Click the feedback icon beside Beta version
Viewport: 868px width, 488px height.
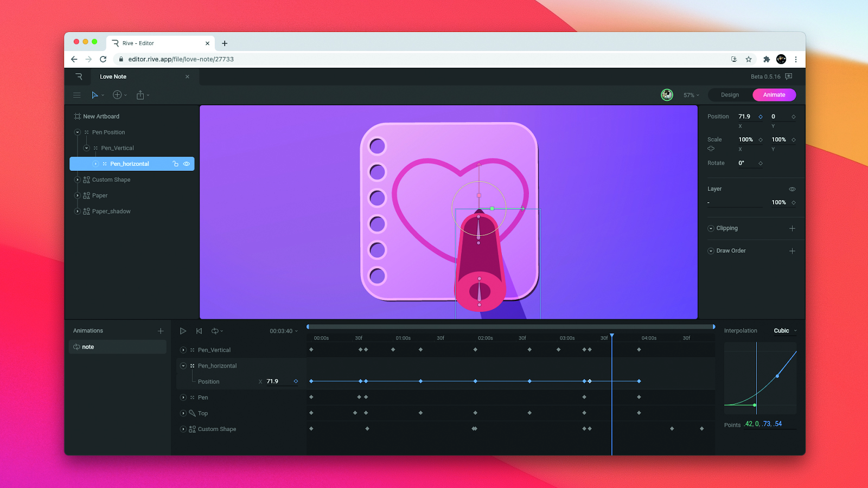point(789,76)
